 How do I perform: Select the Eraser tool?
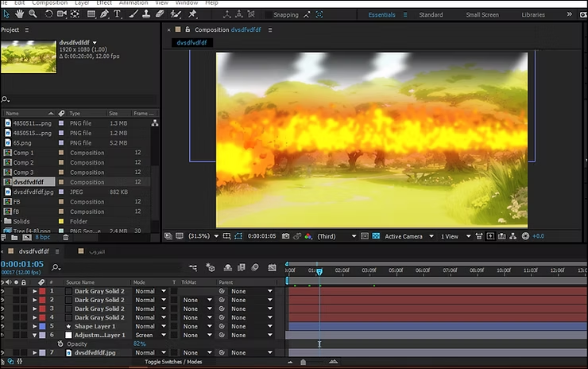(x=160, y=14)
